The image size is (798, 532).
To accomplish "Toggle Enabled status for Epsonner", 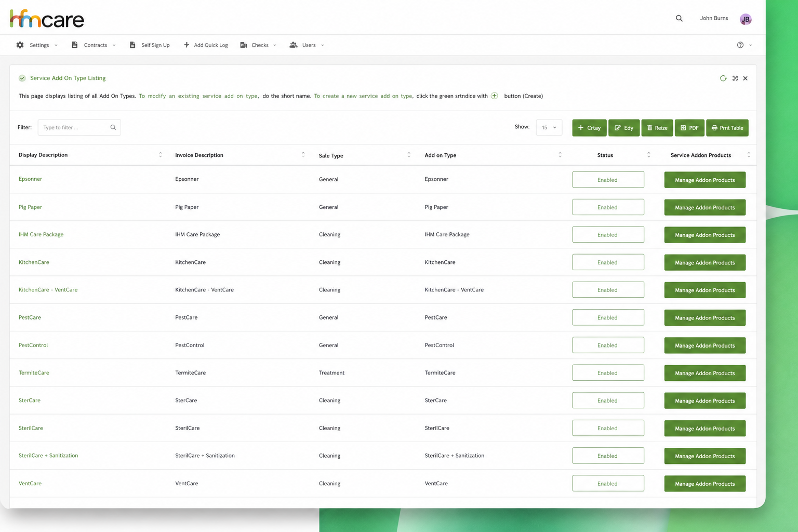I will (x=608, y=180).
